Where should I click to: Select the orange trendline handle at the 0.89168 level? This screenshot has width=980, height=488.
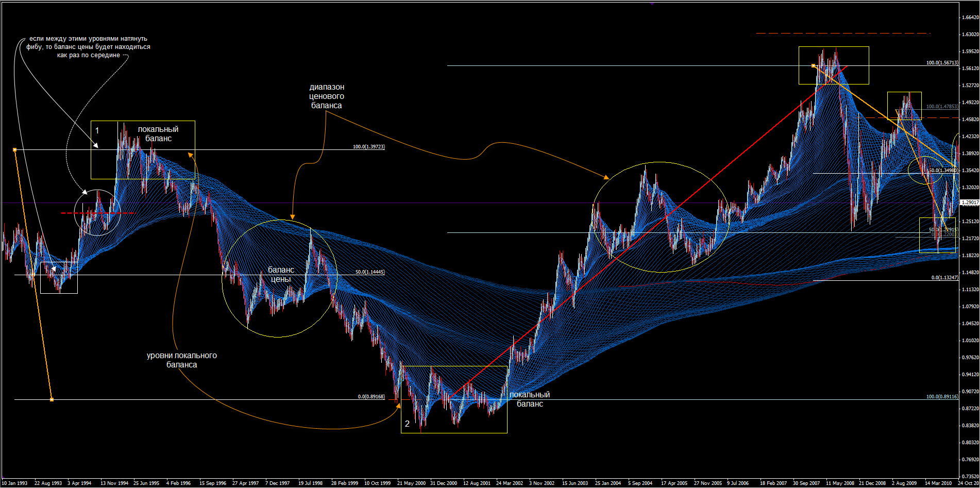click(52, 399)
